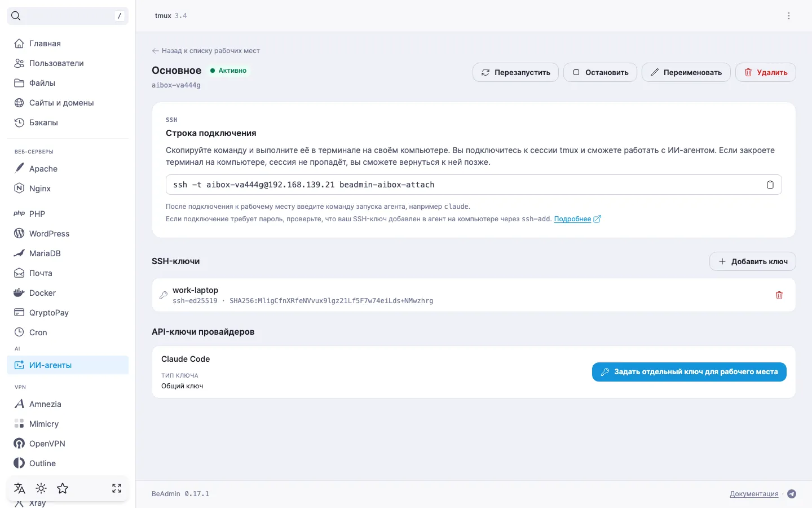Screen dimensions: 812x508
Task: Go back to workspace list
Action: pos(206,51)
